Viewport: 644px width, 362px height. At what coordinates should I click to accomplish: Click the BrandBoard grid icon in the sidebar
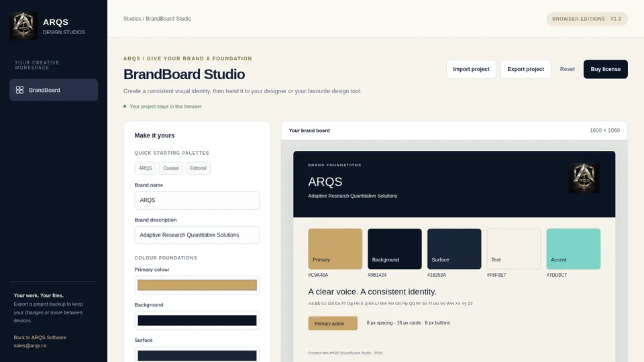[x=19, y=90]
